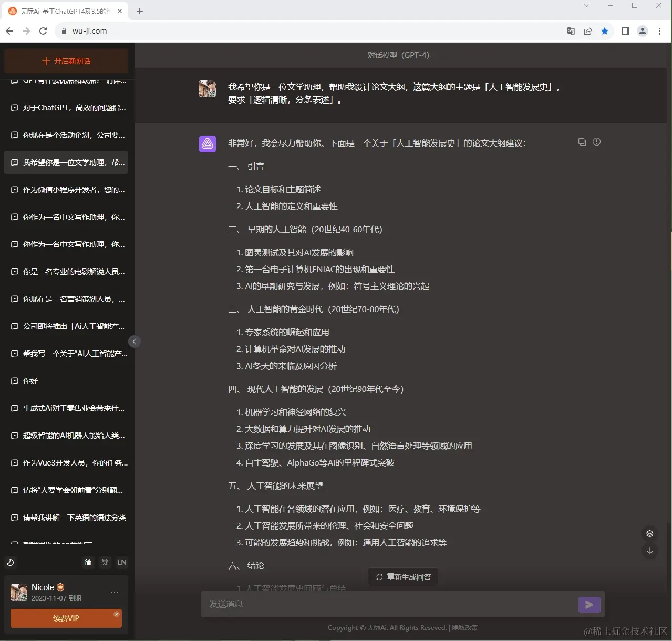Collapse the sidebar with chevron handle
Screen dimensions: 672x641
pyautogui.click(x=135, y=342)
